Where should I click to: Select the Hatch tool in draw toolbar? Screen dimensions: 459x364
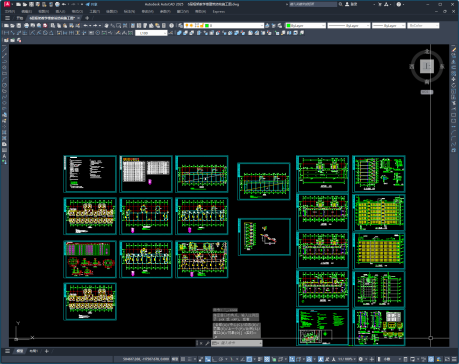4,132
